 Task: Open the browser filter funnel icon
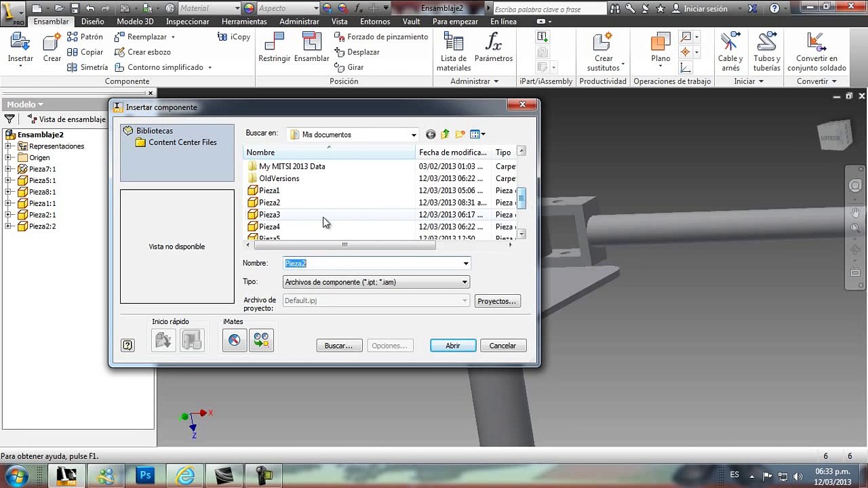9,119
